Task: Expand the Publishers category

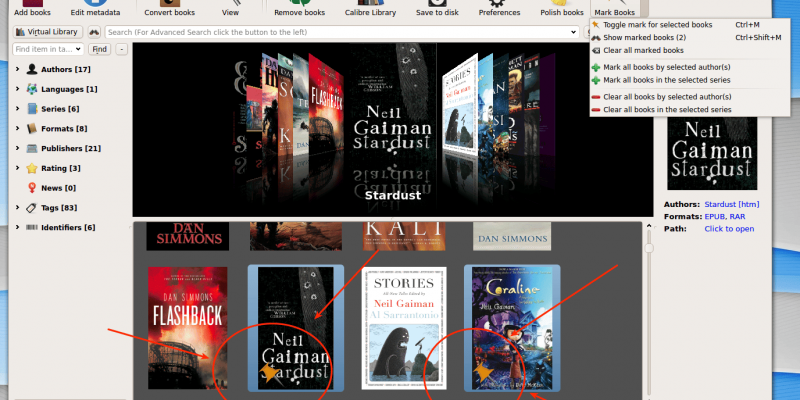Action: tap(17, 148)
